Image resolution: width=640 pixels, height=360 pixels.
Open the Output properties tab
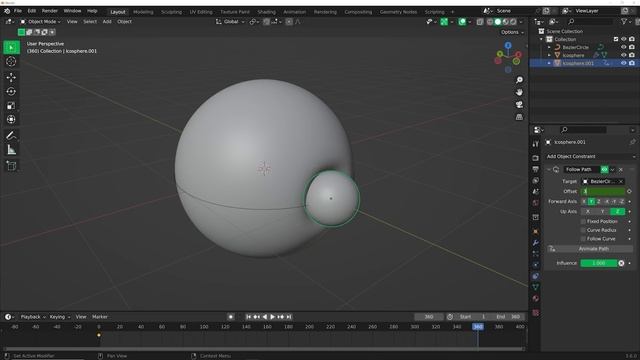(x=536, y=169)
